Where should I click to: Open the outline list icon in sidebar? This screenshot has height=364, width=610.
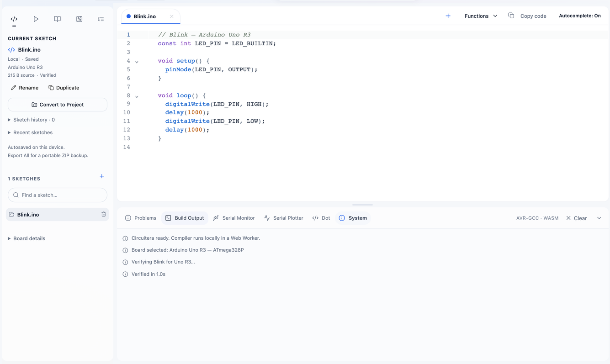tap(101, 19)
